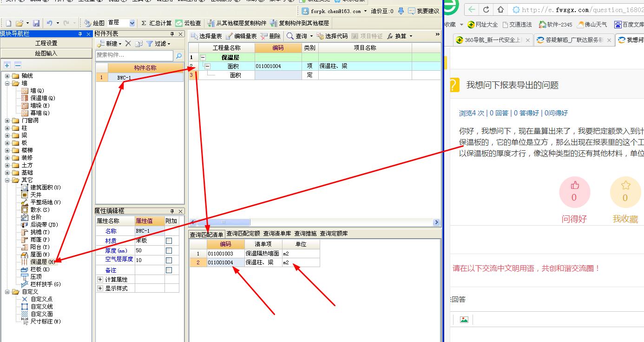Click collapse-all minus icon in navigation bar
This screenshot has height=342, width=644.
tap(18, 65)
